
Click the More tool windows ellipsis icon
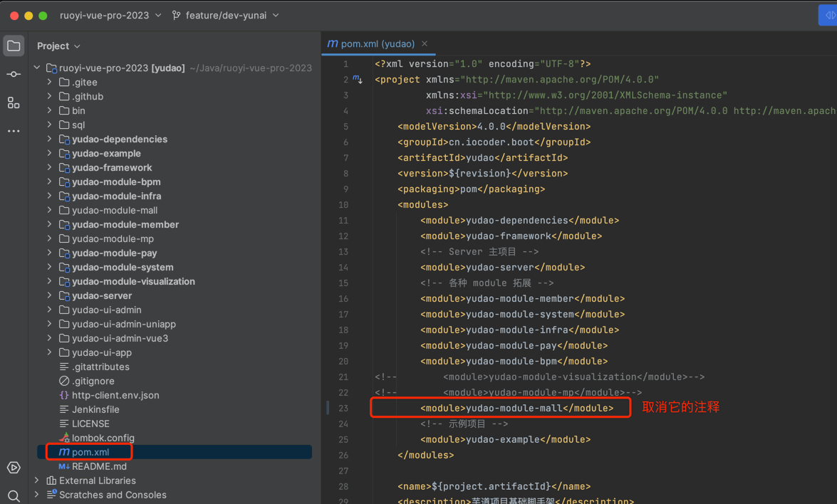click(14, 132)
